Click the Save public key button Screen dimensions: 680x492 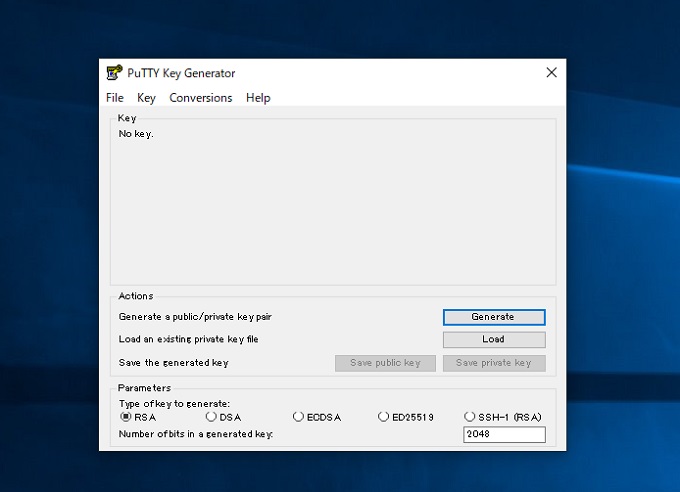point(385,363)
